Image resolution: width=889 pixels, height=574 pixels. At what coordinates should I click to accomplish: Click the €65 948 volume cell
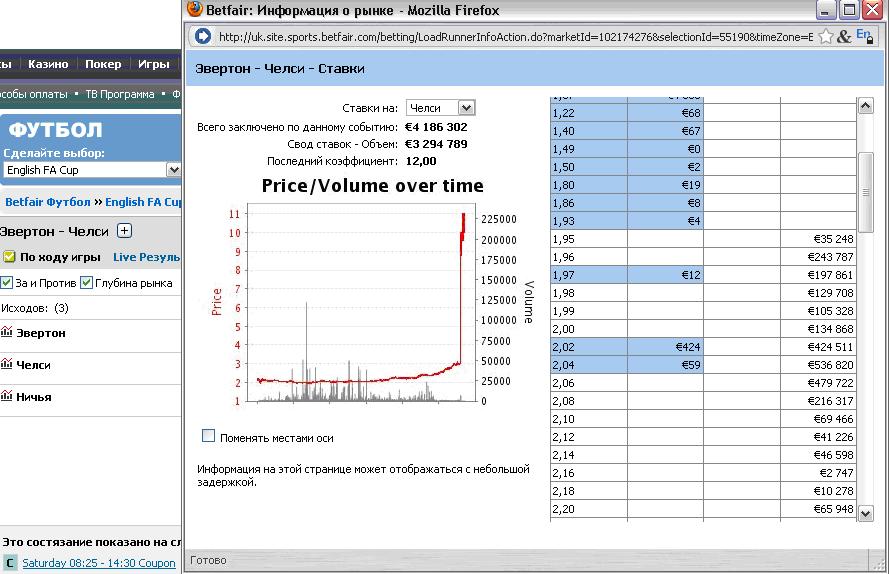point(818,509)
